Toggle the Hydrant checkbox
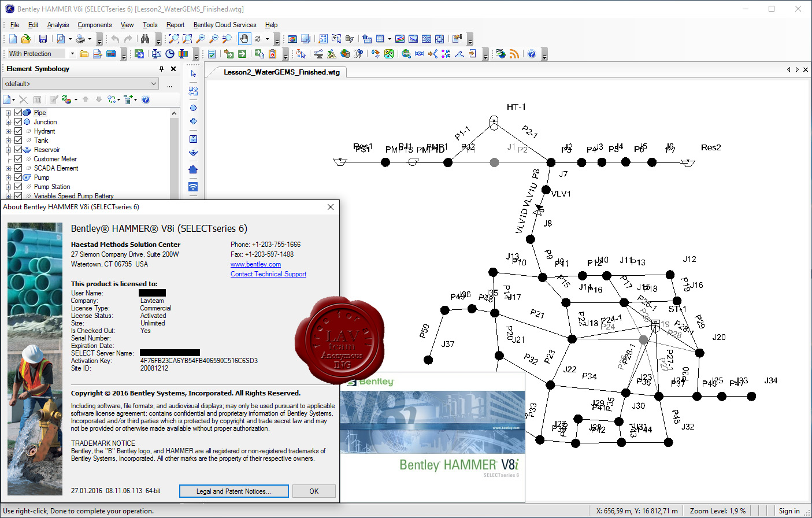The image size is (812, 518). [18, 131]
